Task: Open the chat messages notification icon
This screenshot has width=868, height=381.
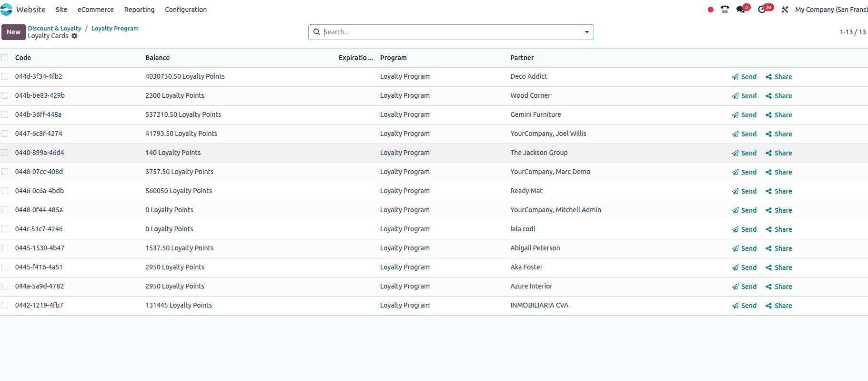Action: tap(741, 10)
